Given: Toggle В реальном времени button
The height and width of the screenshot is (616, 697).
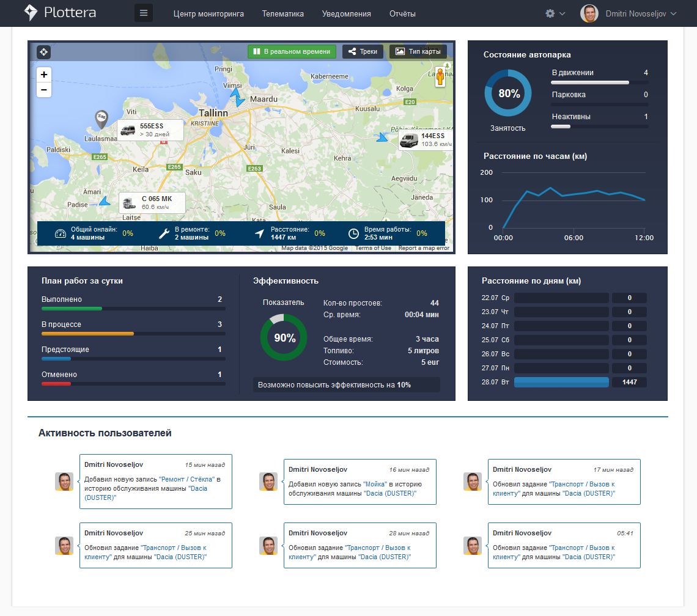Looking at the screenshot, I should pyautogui.click(x=292, y=51).
